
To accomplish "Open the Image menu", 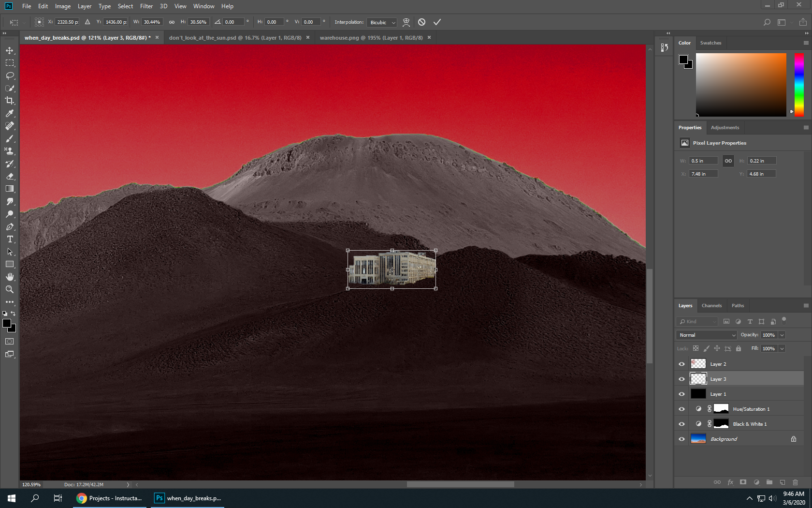I will (x=63, y=6).
